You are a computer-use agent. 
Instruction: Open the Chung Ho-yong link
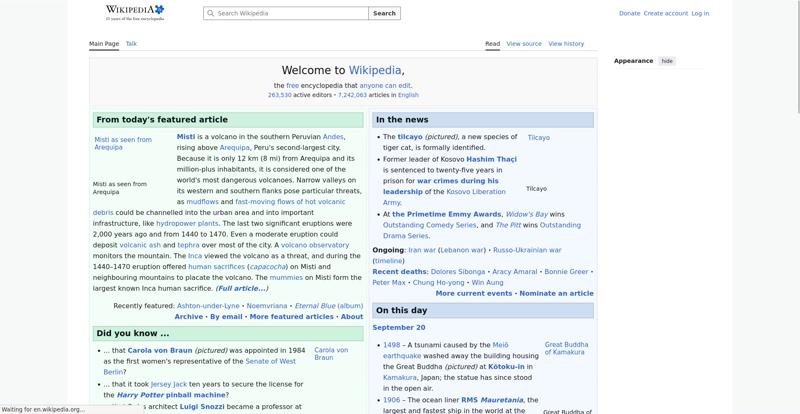pos(438,282)
